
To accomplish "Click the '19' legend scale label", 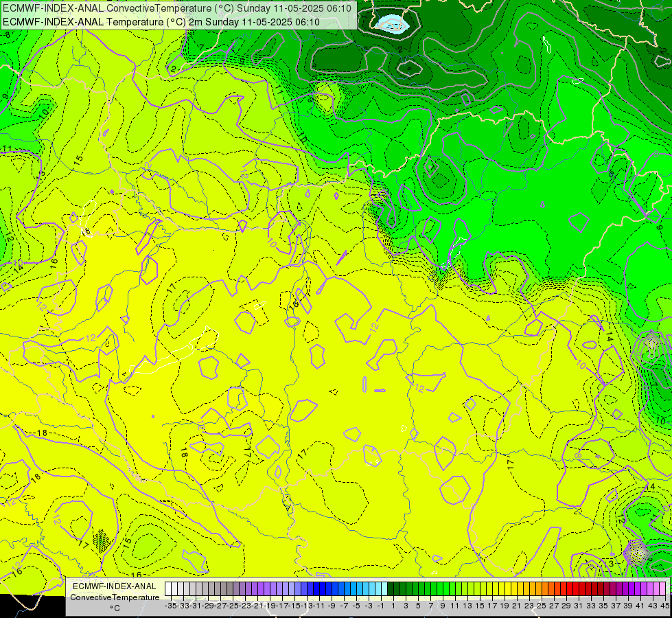I will pos(505,606).
